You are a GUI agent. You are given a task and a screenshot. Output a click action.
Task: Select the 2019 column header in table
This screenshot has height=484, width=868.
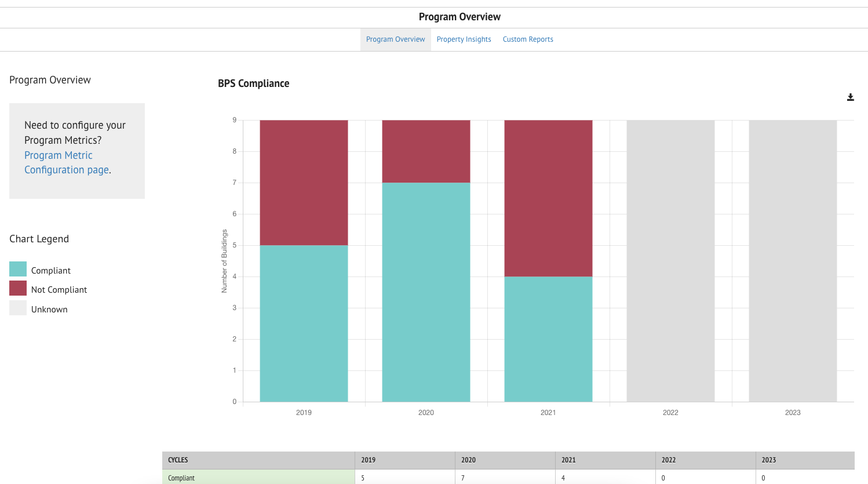tap(367, 460)
